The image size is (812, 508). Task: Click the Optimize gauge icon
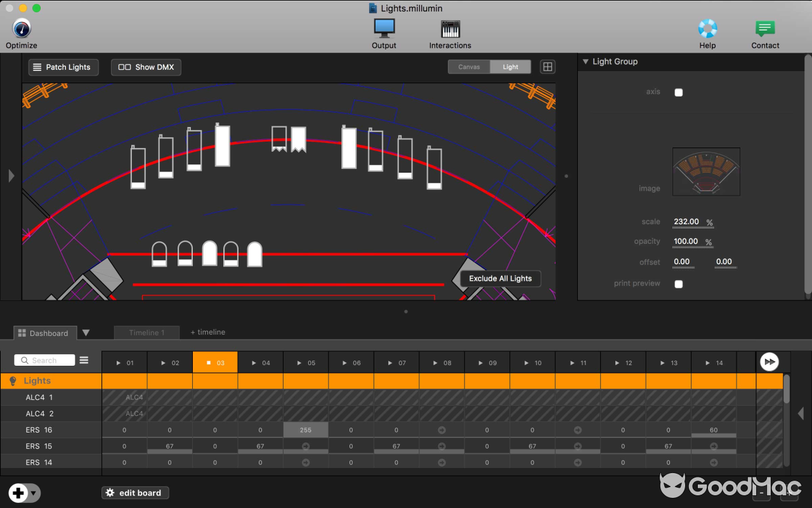pyautogui.click(x=22, y=29)
